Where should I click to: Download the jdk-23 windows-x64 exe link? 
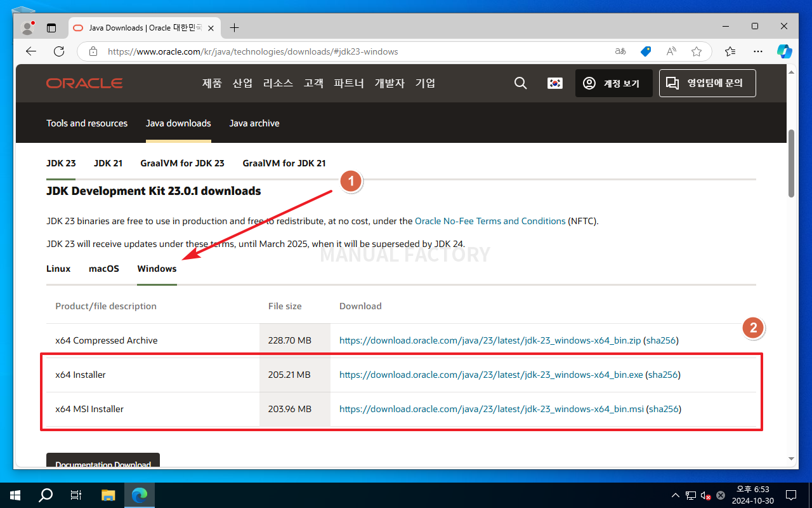(x=492, y=375)
